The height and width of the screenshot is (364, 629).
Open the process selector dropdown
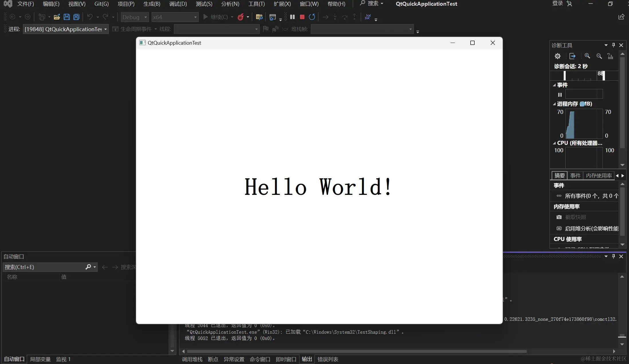pyautogui.click(x=66, y=29)
